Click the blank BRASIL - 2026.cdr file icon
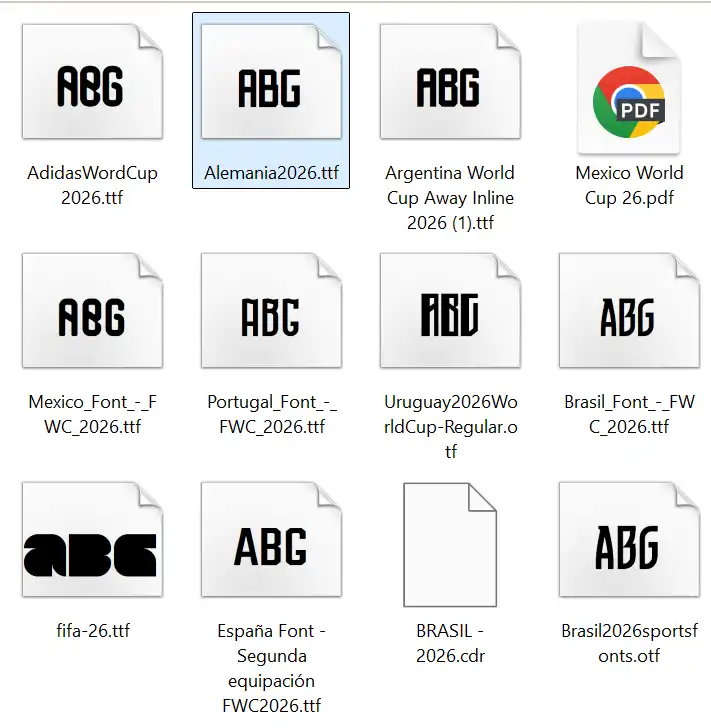This screenshot has width=711, height=728. [x=450, y=545]
